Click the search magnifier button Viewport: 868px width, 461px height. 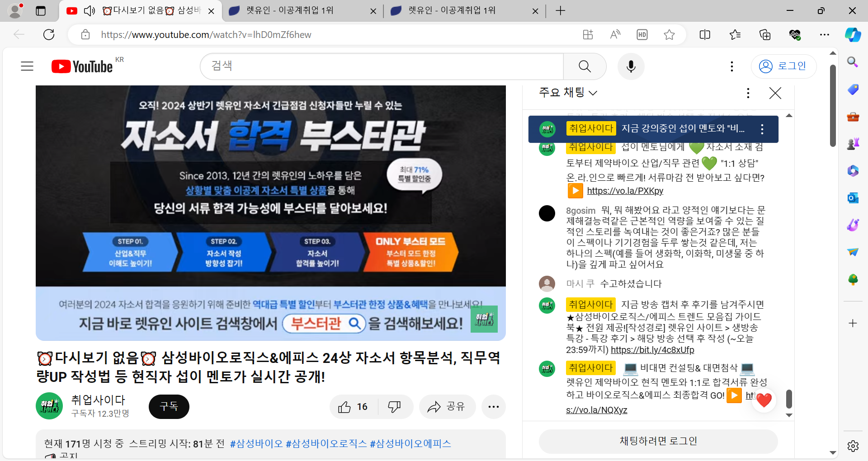tap(585, 66)
